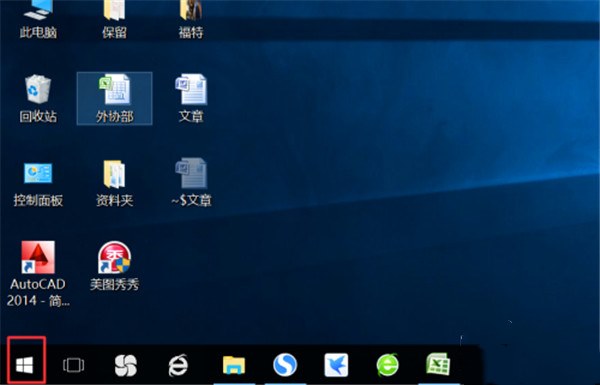Click the AutoCAD 2014 label text
Viewport: 600px width, 385px height.
[38, 292]
